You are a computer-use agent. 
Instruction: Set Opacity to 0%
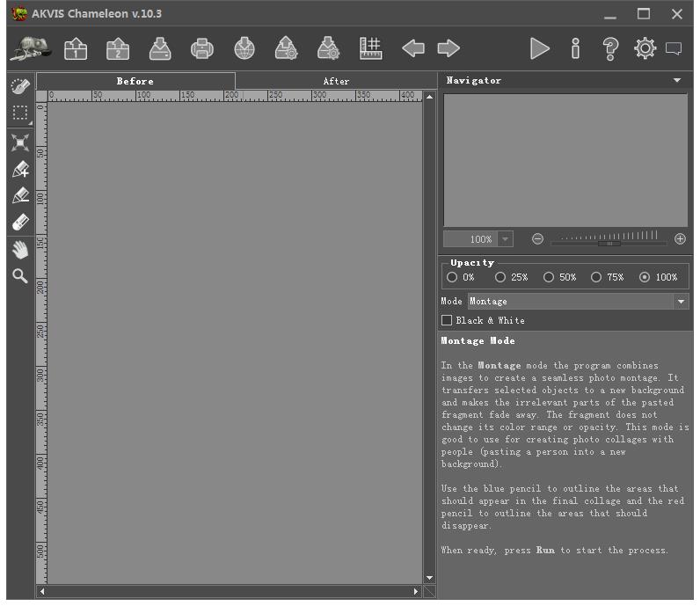point(452,277)
